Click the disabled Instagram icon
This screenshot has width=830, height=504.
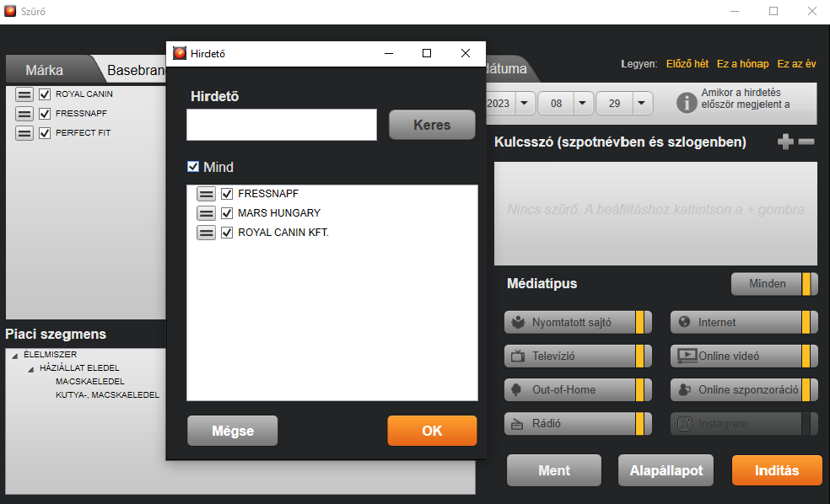(x=685, y=424)
